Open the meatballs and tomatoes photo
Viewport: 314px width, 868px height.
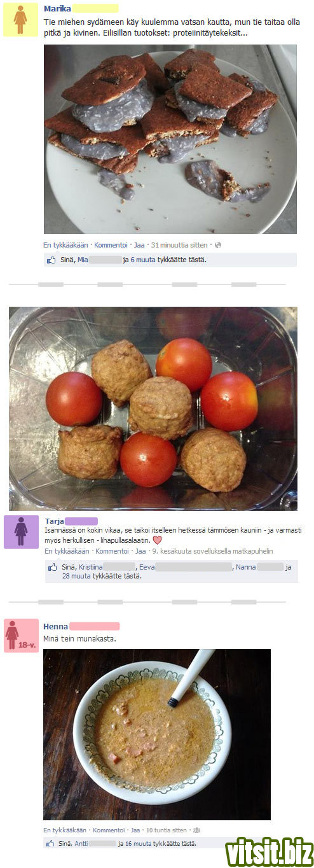pos(153,409)
